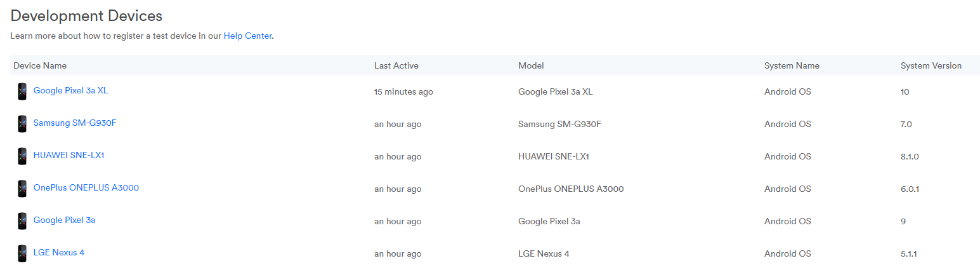Open the HUAWEI SNE-LX1 device link
This screenshot has height=270, width=980.
coord(69,155)
